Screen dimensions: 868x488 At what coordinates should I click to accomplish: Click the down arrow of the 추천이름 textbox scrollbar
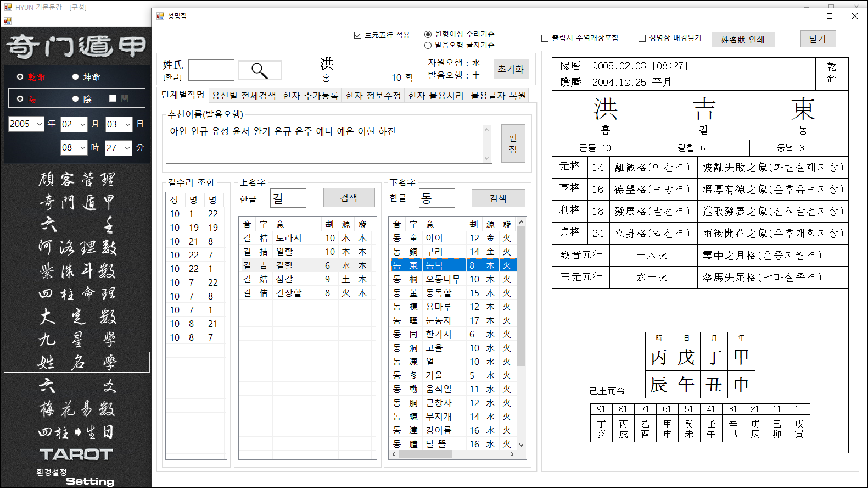pos(486,158)
